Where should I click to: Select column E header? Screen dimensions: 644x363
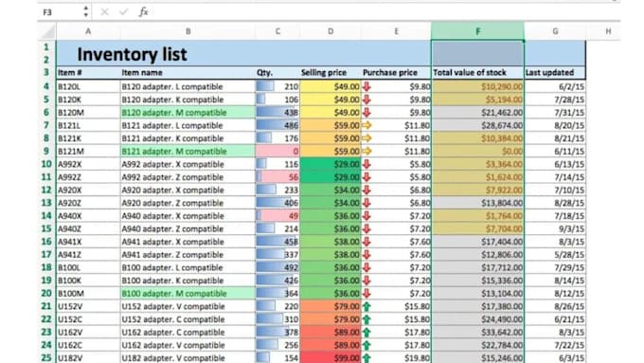pyautogui.click(x=396, y=31)
